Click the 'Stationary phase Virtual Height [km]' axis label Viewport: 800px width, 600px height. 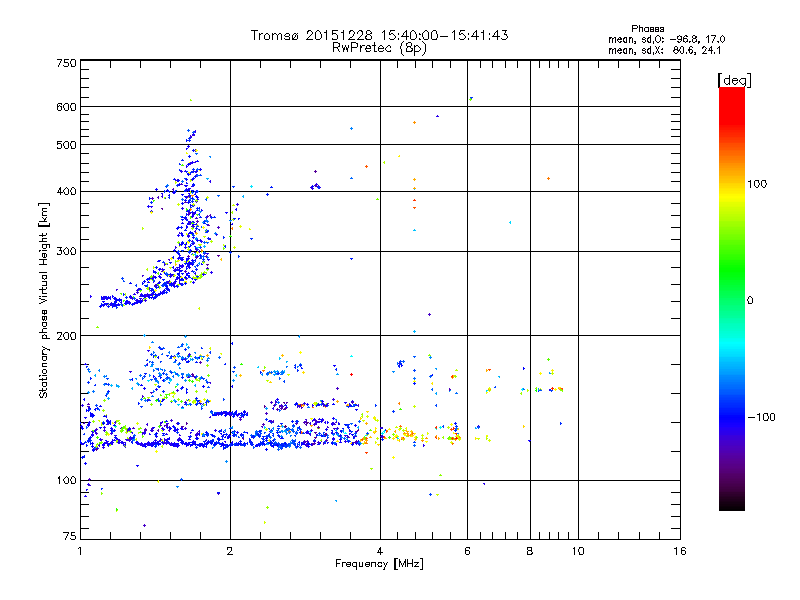[x=44, y=300]
